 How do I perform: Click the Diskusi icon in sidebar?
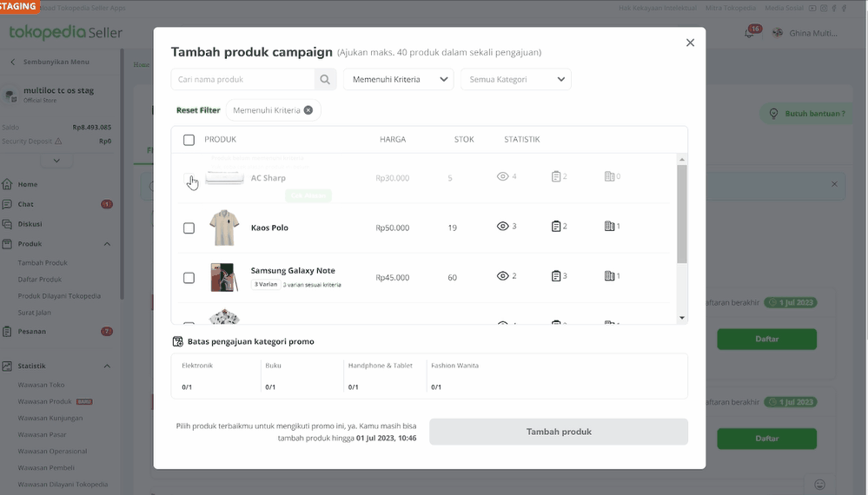pos(7,224)
